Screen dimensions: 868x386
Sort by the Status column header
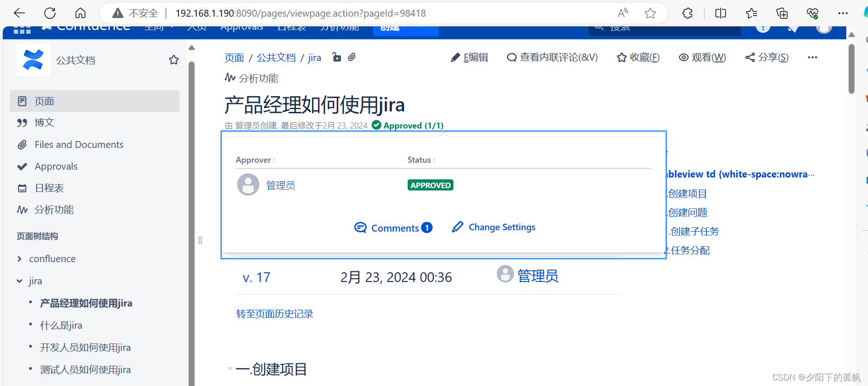click(422, 160)
